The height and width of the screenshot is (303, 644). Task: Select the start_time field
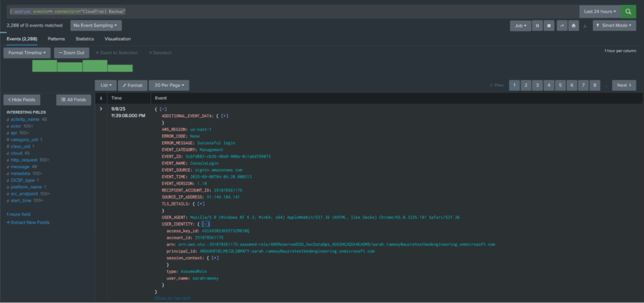pos(21,200)
